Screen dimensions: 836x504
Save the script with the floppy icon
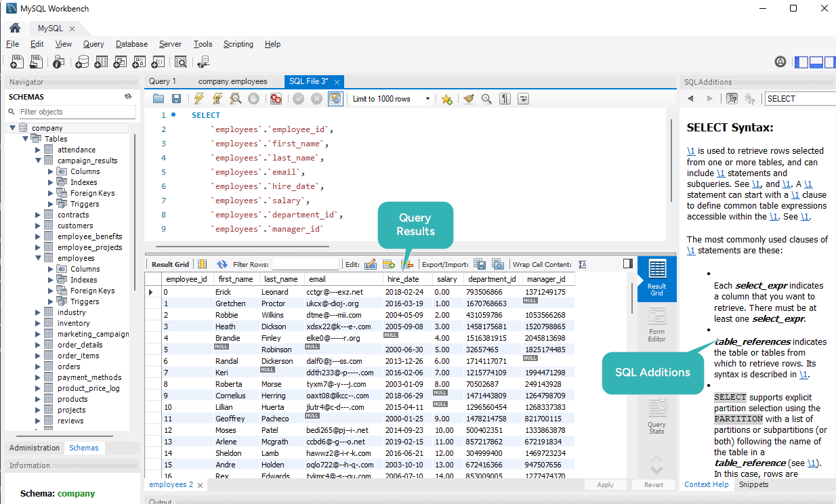coord(176,99)
